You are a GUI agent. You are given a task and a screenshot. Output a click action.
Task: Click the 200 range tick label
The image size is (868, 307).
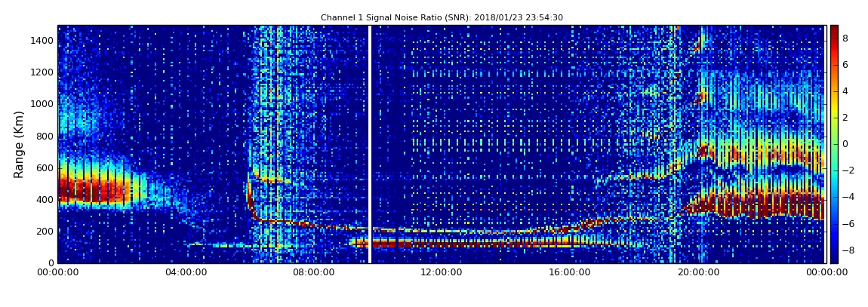(45, 232)
